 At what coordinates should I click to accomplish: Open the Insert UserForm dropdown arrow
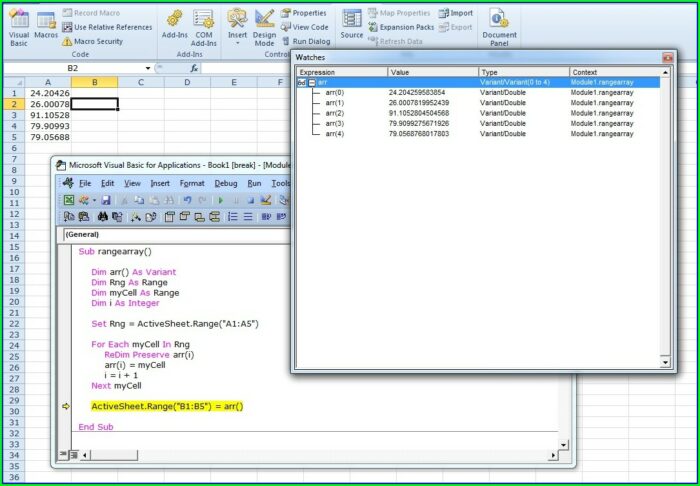94,200
